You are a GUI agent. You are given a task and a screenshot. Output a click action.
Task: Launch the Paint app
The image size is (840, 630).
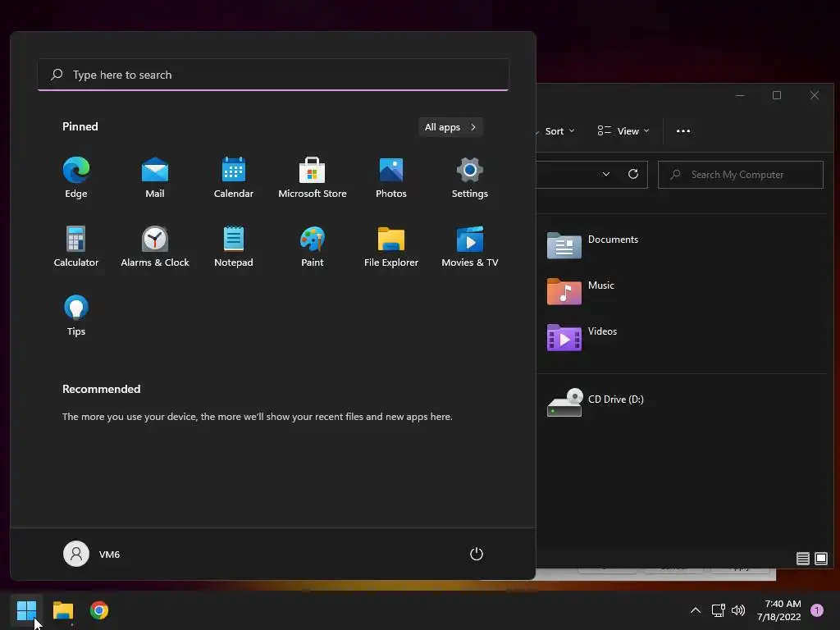tap(313, 246)
